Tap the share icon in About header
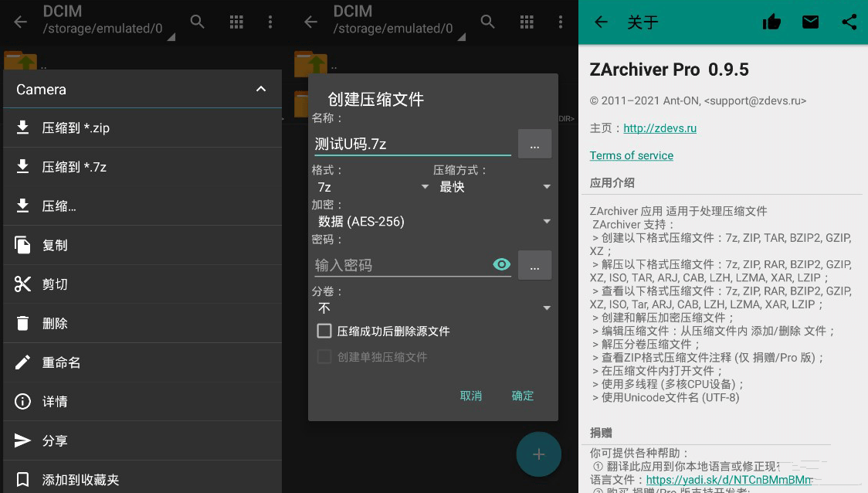This screenshot has width=868, height=493. click(849, 22)
